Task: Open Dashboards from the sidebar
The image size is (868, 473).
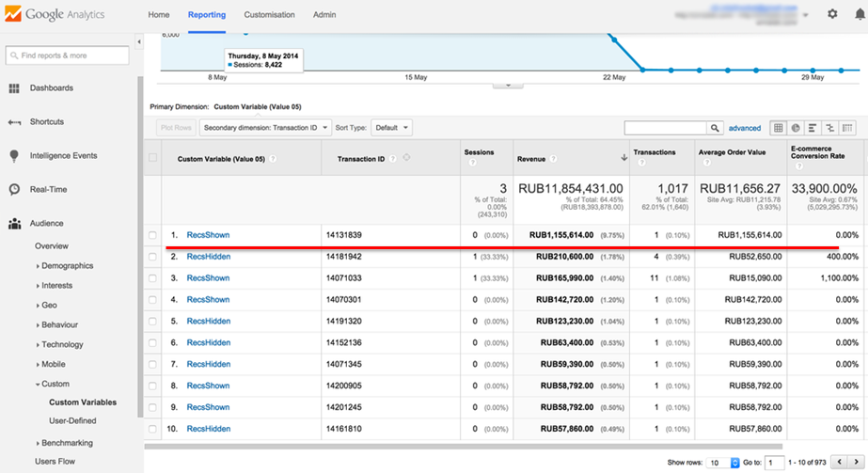Action: tap(51, 88)
